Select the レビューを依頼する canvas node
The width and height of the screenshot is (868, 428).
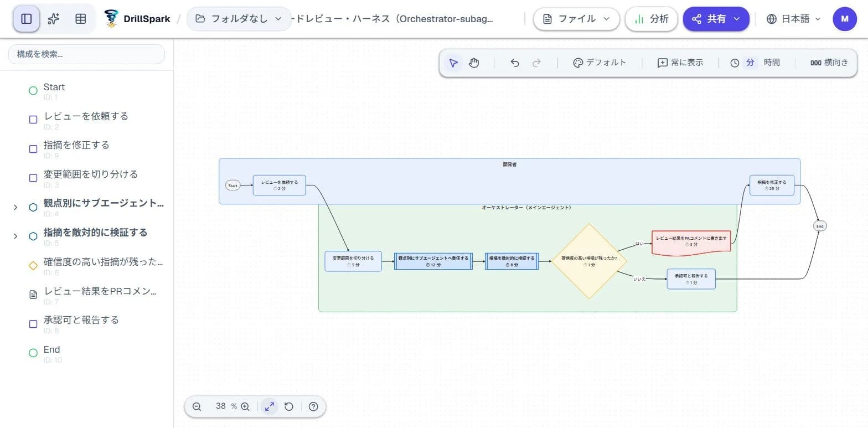(280, 185)
